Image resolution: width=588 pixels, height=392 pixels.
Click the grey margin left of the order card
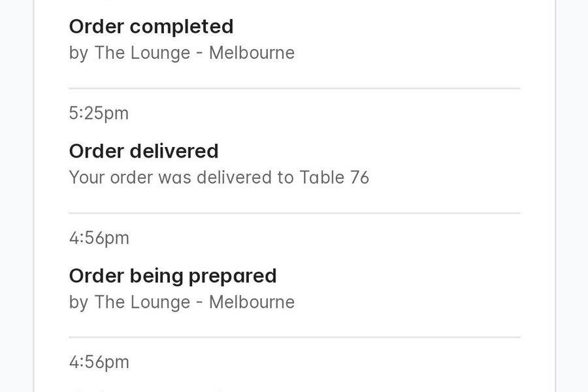click(x=16, y=196)
